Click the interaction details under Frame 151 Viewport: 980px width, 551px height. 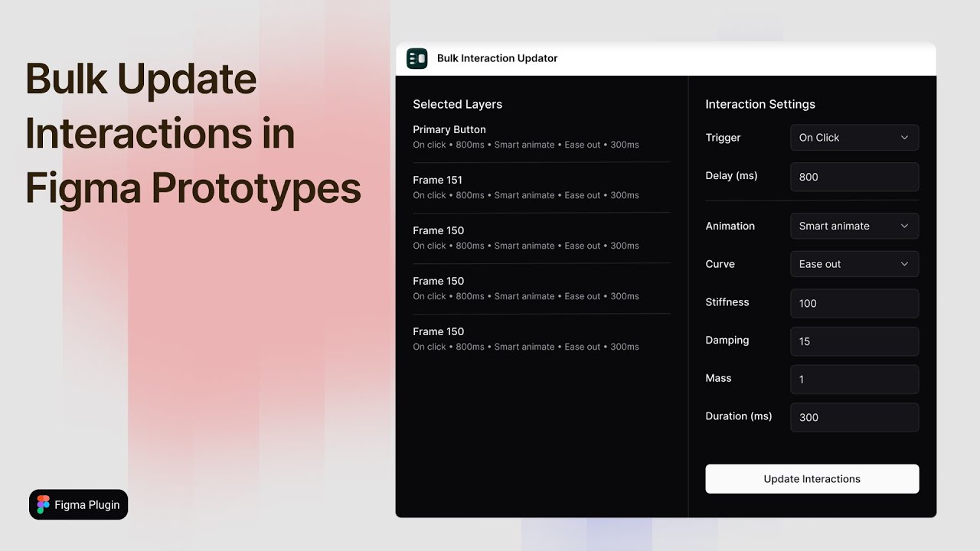[526, 195]
